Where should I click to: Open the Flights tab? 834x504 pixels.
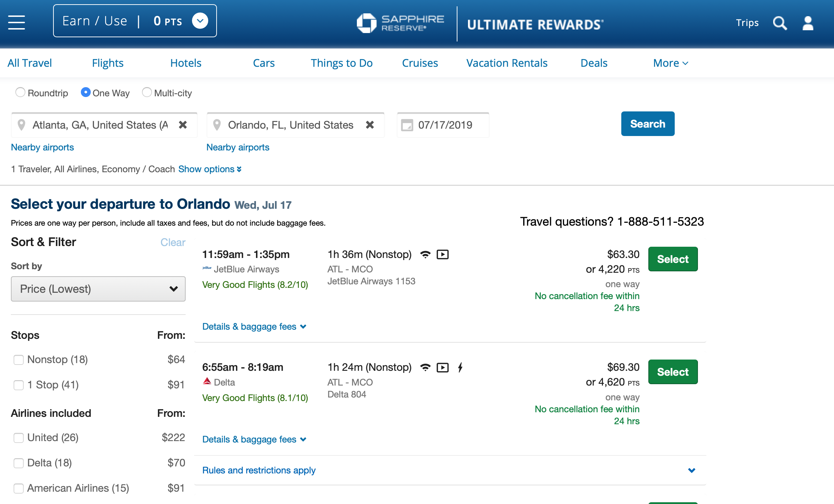point(108,63)
